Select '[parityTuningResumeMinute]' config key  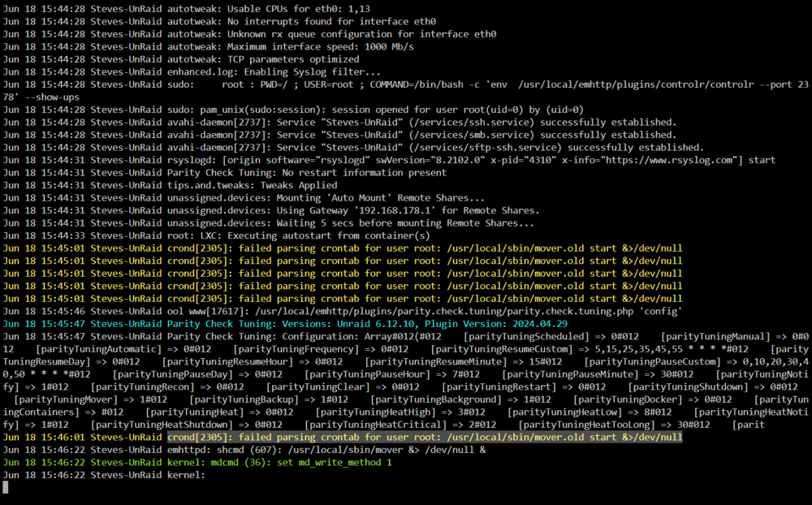pyautogui.click(x=435, y=361)
